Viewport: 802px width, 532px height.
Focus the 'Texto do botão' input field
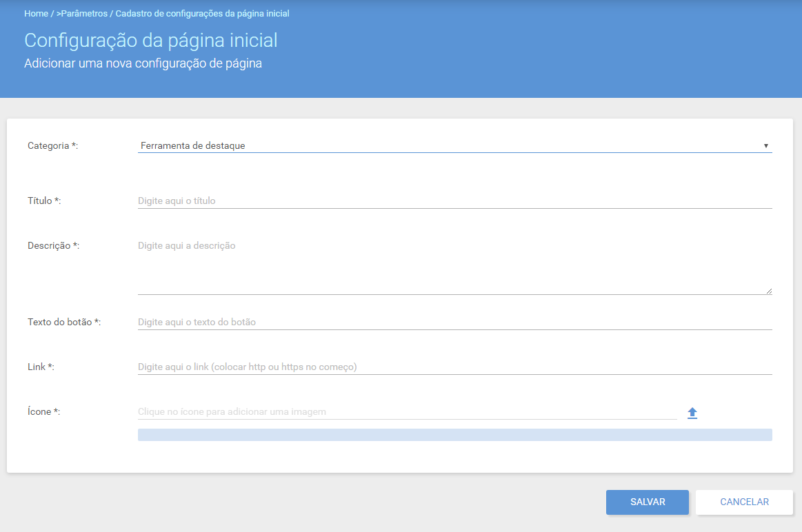[454, 322]
